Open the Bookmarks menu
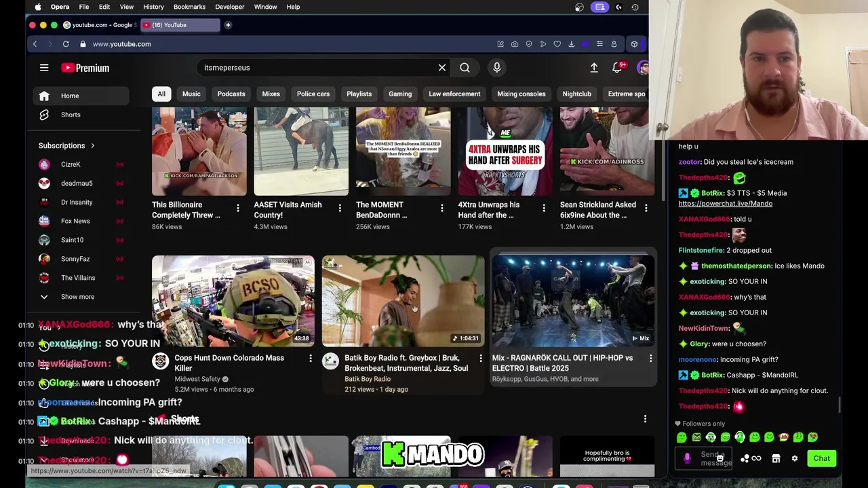The image size is (868, 488). [x=189, y=7]
